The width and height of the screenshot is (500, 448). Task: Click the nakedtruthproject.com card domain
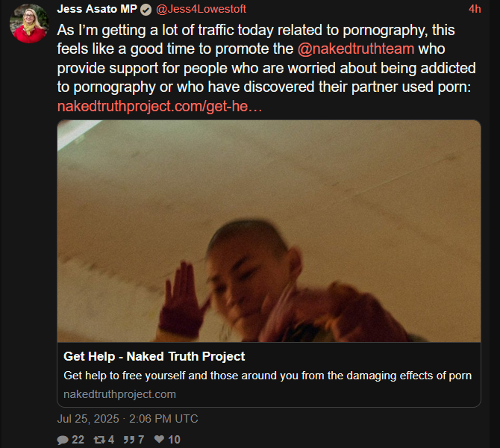[119, 394]
